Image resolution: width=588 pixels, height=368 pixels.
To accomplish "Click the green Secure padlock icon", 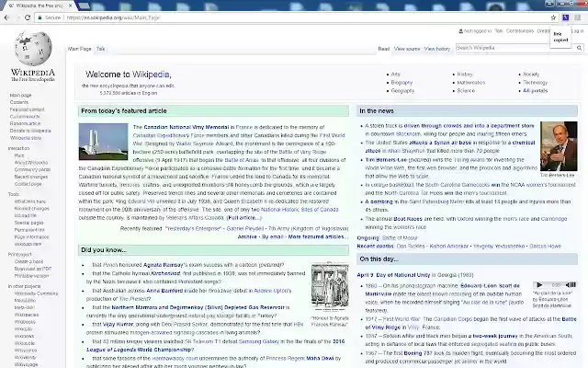I will [40, 17].
